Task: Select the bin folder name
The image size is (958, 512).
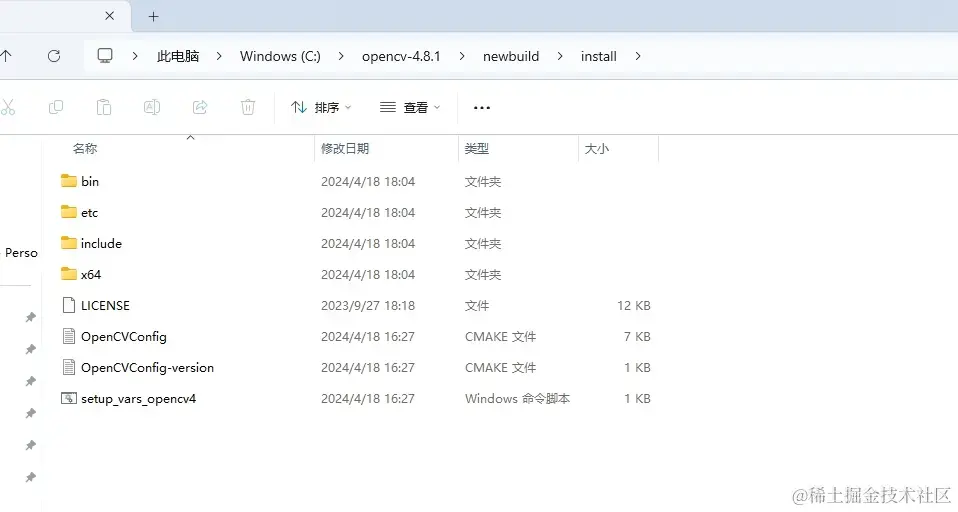Action: pos(90,181)
